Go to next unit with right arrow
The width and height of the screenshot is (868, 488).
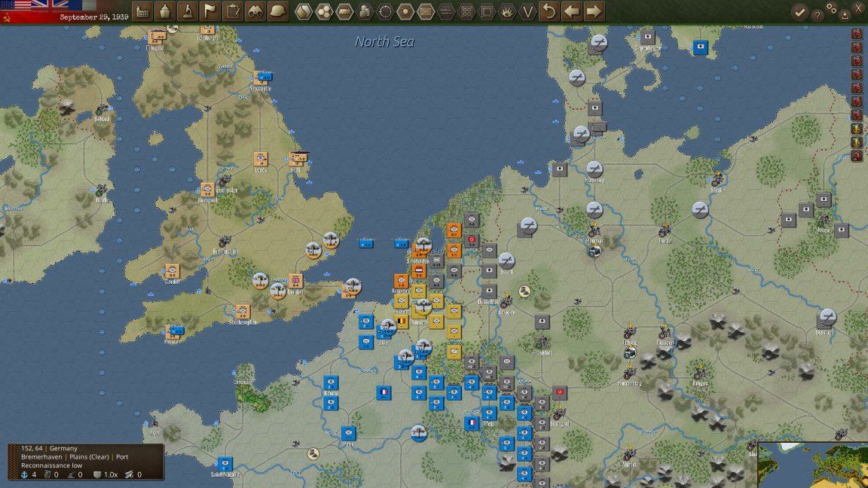594,11
